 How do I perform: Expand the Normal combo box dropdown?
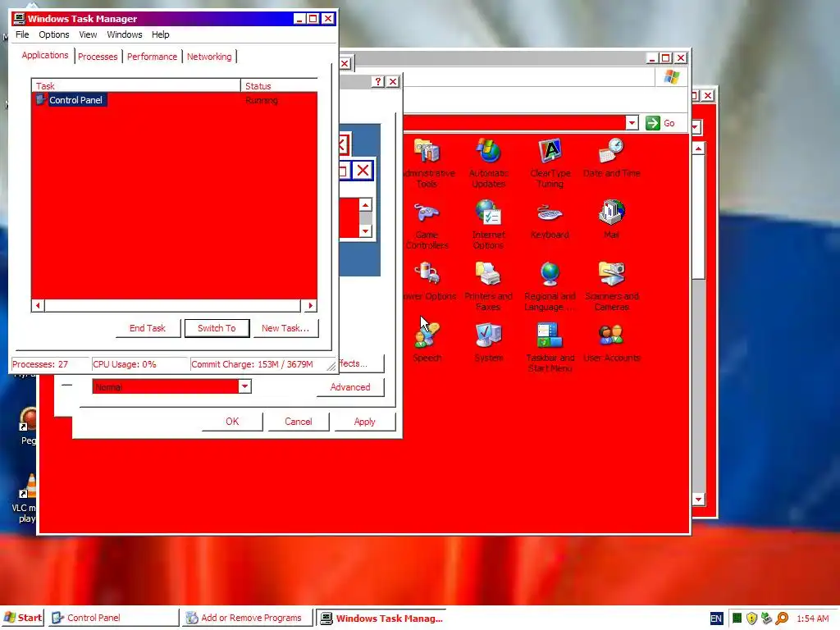[x=244, y=386]
